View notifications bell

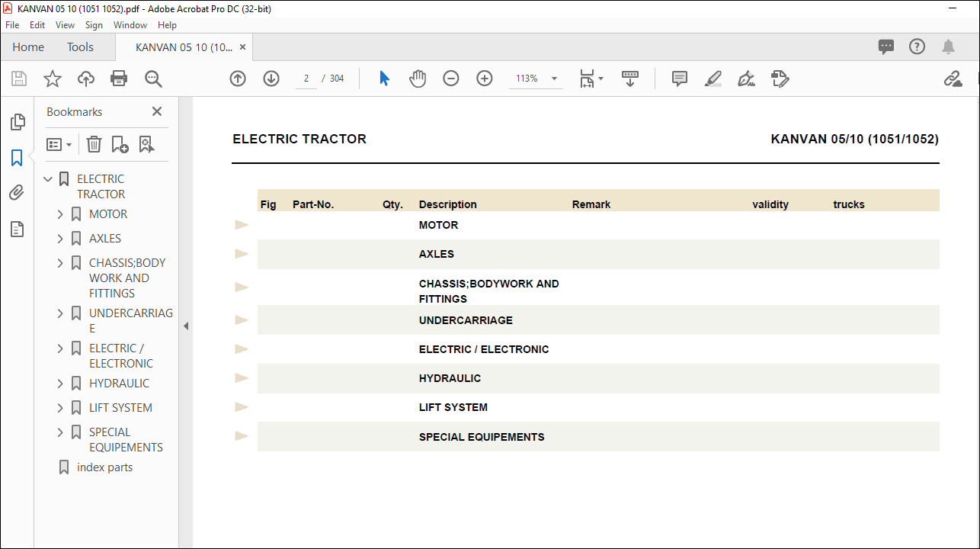pyautogui.click(x=949, y=47)
